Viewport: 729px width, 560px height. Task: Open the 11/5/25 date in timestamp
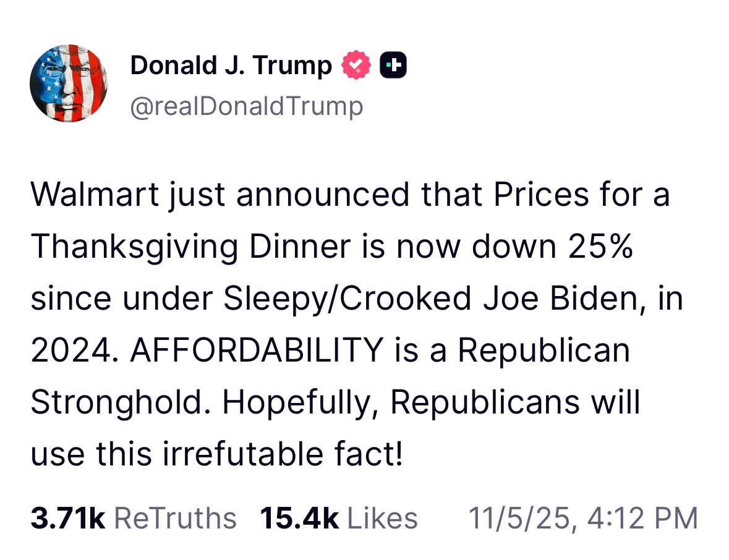(x=517, y=518)
